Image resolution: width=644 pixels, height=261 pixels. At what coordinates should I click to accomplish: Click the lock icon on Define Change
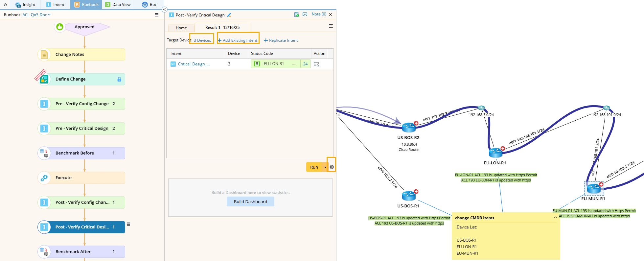(119, 79)
